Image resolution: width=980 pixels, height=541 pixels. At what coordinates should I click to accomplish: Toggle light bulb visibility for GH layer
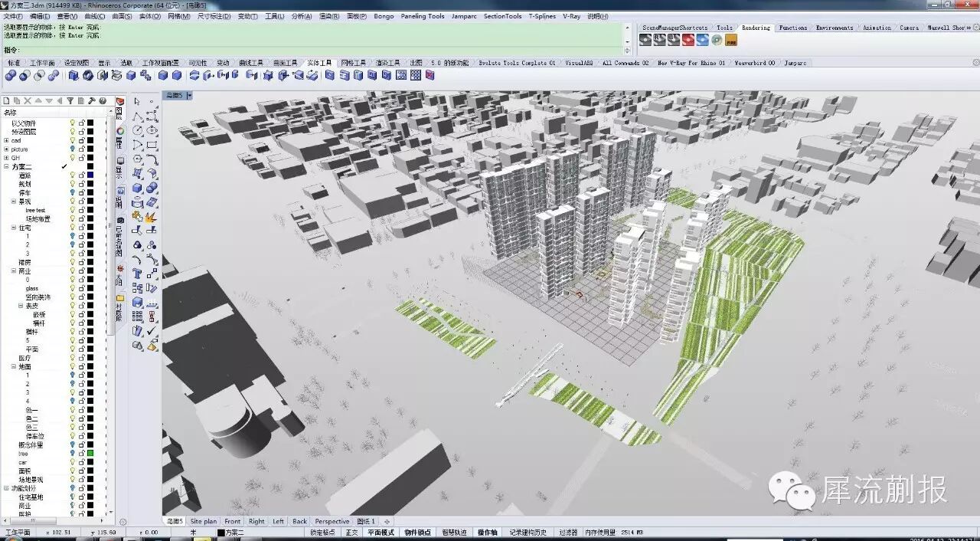pos(72,158)
